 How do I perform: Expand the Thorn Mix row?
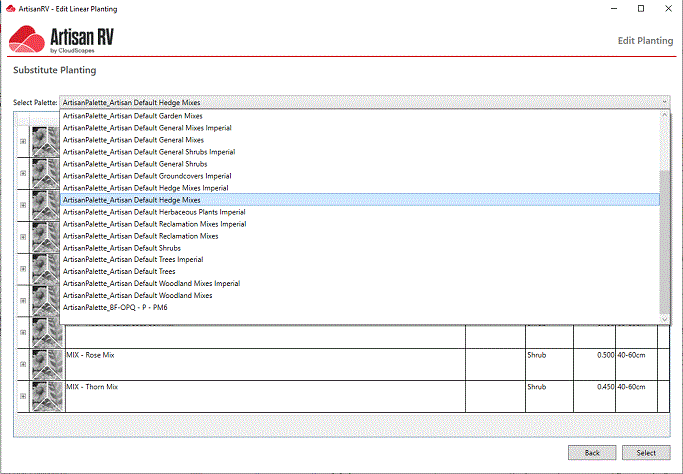23,396
